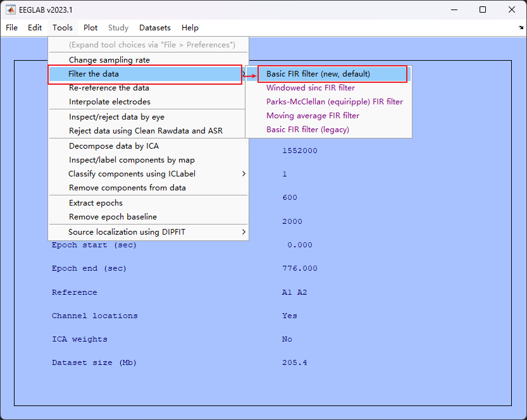Choose Windowed sinc FIR filter
Screen dimensions: 527x420
click(x=328, y=88)
